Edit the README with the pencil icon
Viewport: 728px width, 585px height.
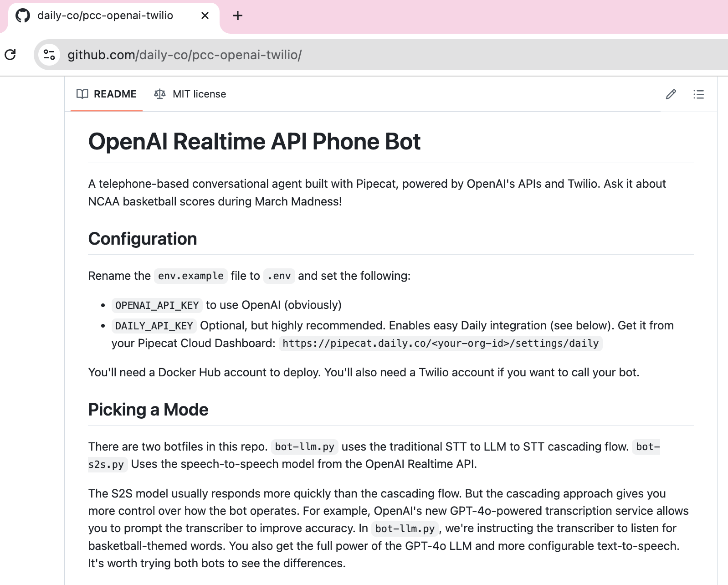pyautogui.click(x=671, y=94)
